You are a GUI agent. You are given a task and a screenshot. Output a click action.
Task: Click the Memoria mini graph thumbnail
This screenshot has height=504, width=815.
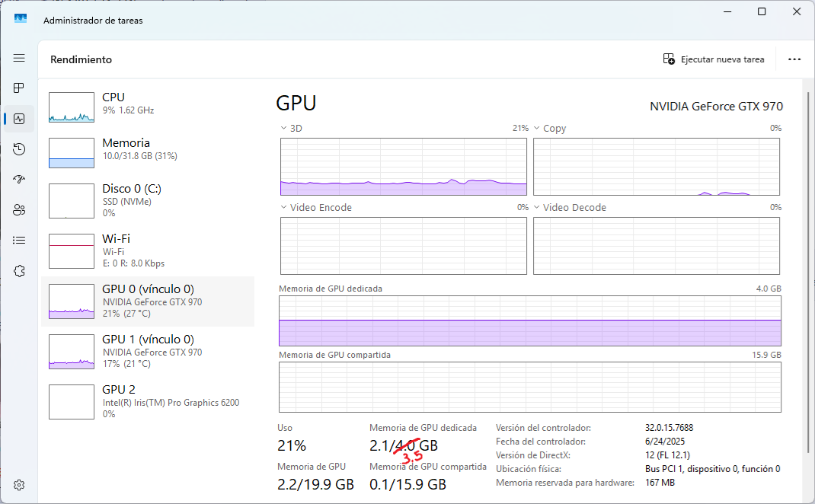point(72,153)
